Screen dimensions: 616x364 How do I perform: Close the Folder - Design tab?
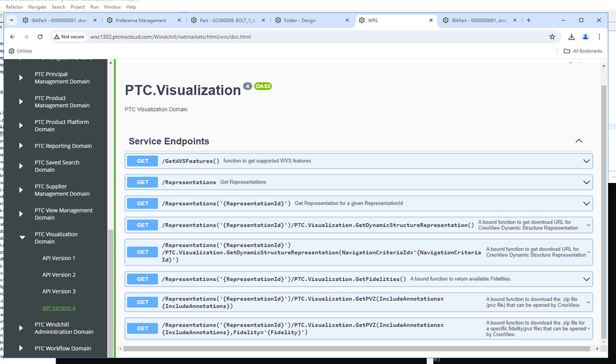tap(347, 20)
